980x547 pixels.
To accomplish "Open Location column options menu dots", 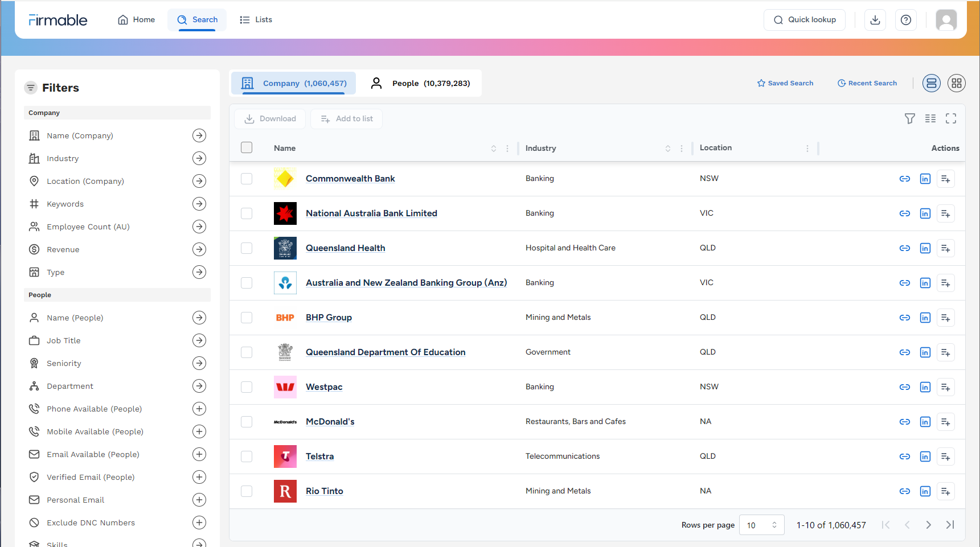I will (x=807, y=149).
